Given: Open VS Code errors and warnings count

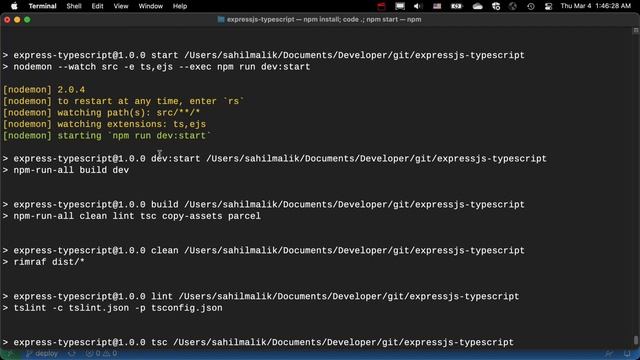Looking at the screenshot, I should click(x=101, y=354).
